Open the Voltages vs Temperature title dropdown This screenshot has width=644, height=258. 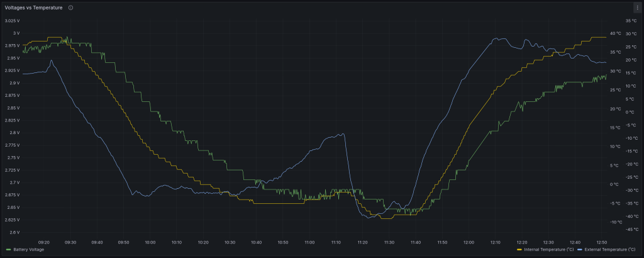[x=33, y=8]
